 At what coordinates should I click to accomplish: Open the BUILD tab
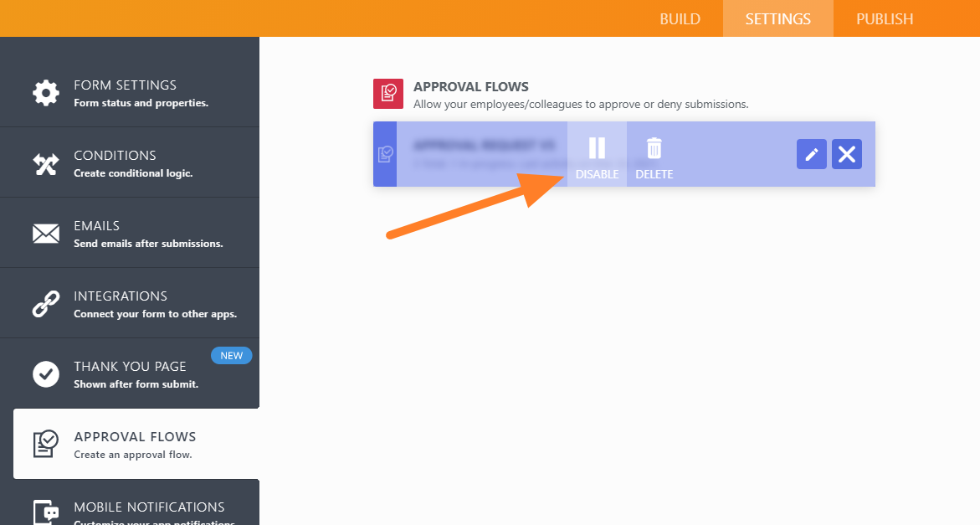point(680,18)
